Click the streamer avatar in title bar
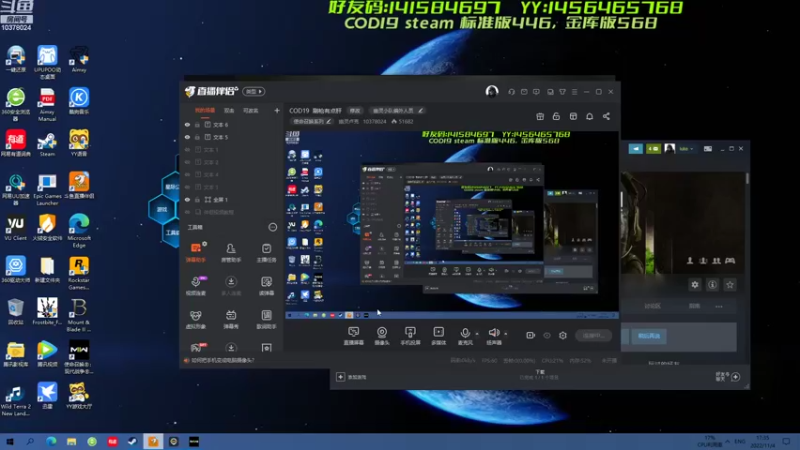Image resolution: width=800 pixels, height=450 pixels. tap(492, 91)
